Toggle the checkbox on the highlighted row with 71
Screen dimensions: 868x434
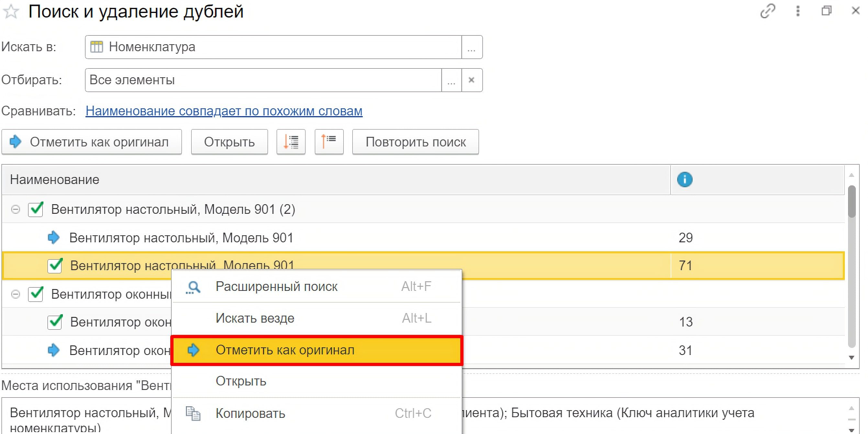point(55,266)
